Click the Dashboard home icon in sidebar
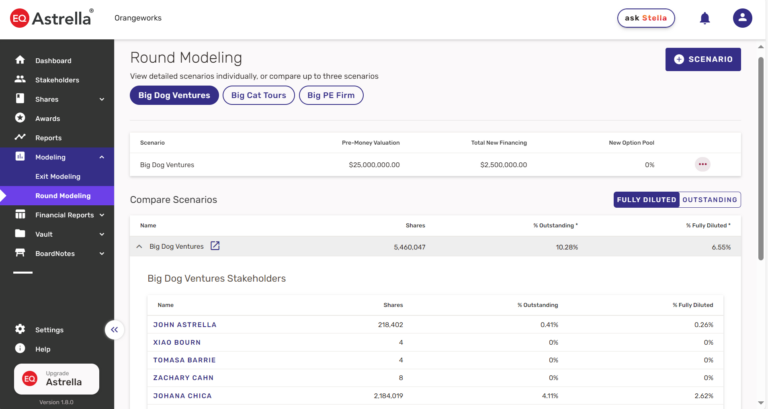This screenshot has width=768, height=409. point(20,61)
